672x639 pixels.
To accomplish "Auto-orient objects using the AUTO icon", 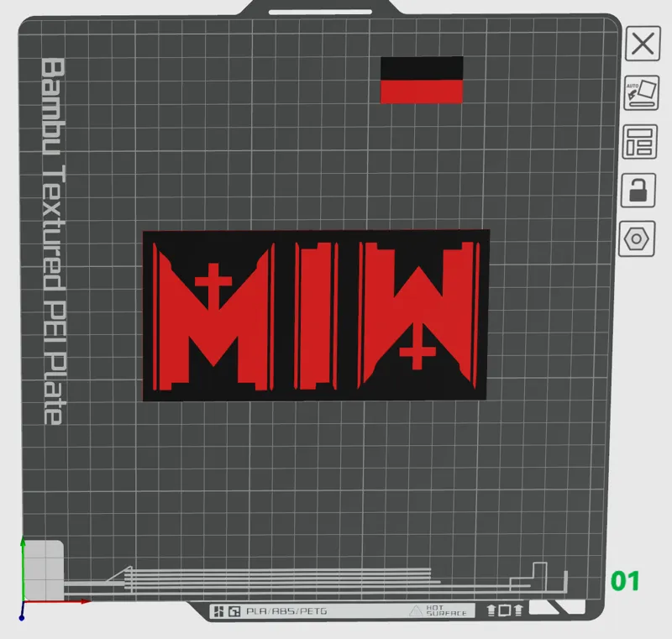I will 641,93.
